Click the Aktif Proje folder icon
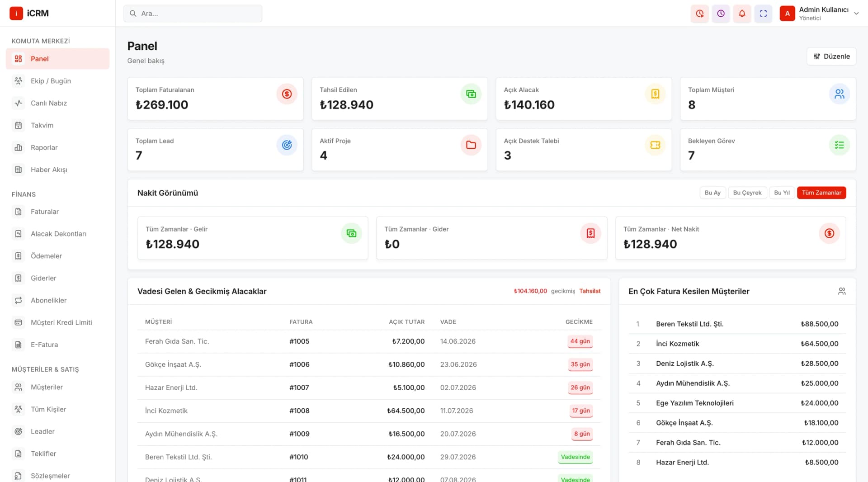 [x=471, y=145]
